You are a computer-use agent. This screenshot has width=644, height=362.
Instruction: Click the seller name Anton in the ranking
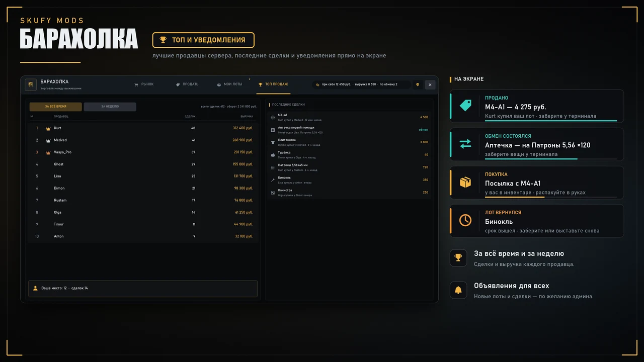[x=59, y=236]
